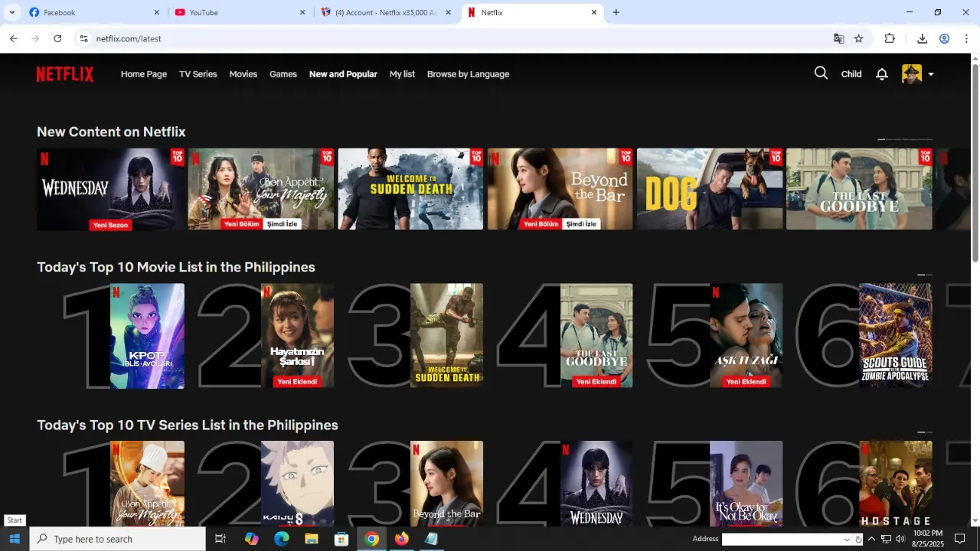Screen dimensions: 980x551
Task: Click Şimdi İzle on Bon Appétit Your Majesty
Action: [282, 224]
